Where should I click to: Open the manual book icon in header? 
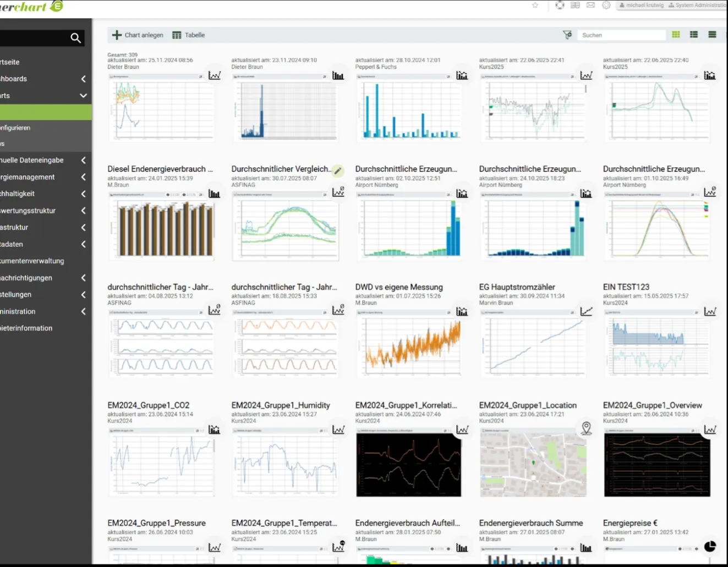[575, 5]
